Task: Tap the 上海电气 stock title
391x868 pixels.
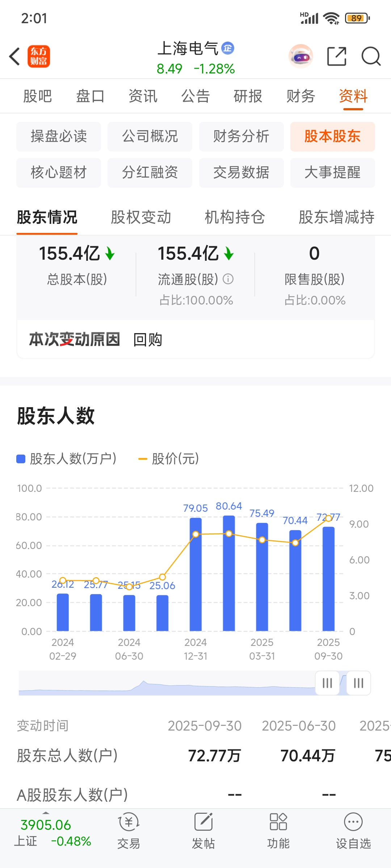Action: [x=188, y=48]
